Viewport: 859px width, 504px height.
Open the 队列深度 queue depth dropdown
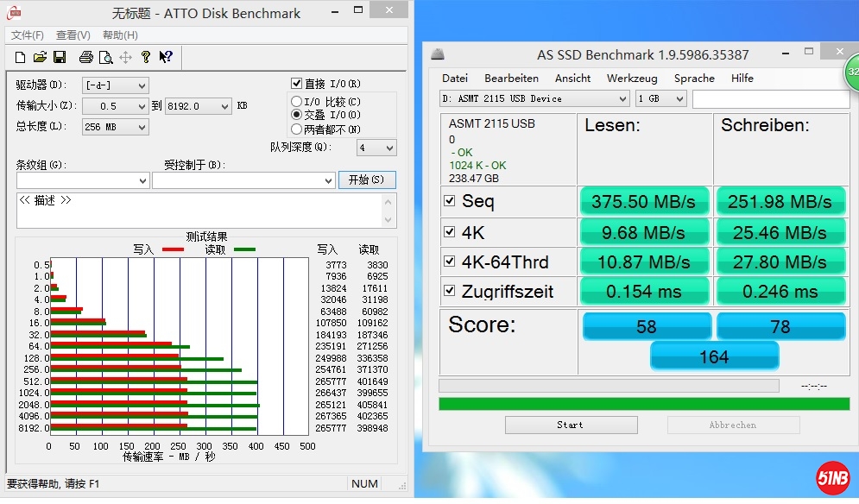(x=388, y=148)
